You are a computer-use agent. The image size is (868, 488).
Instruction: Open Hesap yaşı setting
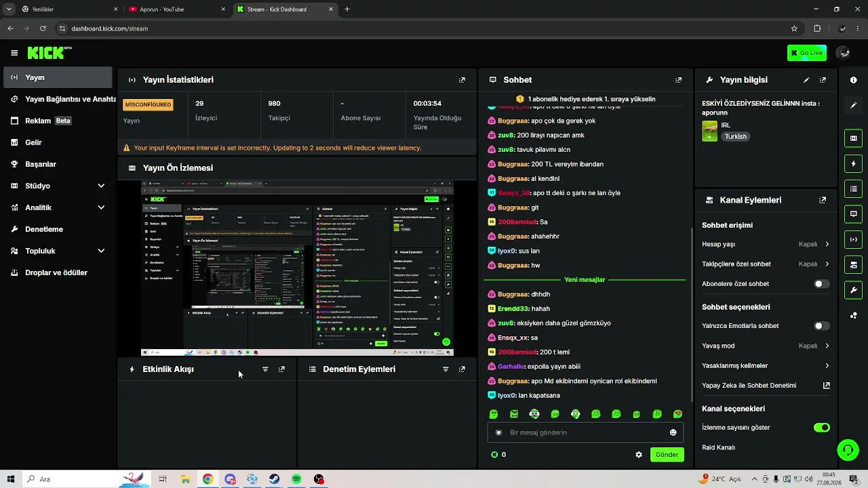pos(766,244)
